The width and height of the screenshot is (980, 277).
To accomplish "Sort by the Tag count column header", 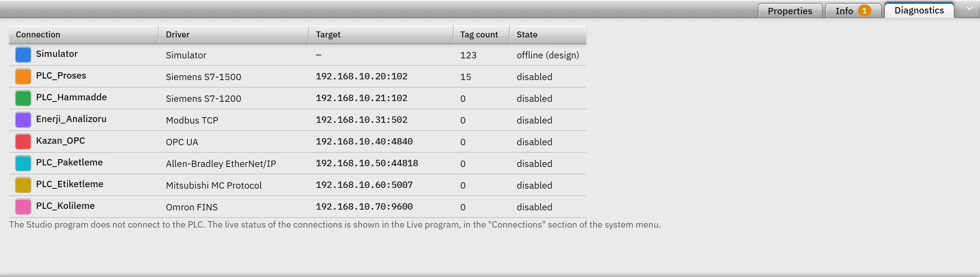I will point(482,34).
